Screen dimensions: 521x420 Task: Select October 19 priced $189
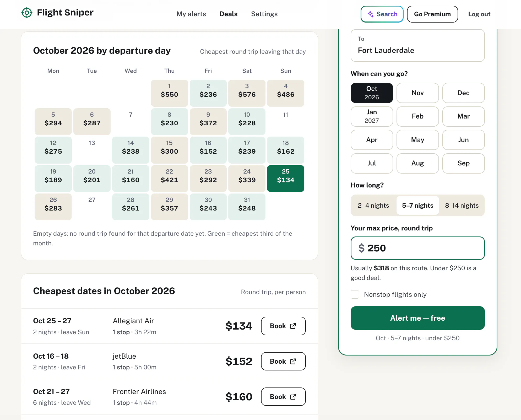coord(53,179)
